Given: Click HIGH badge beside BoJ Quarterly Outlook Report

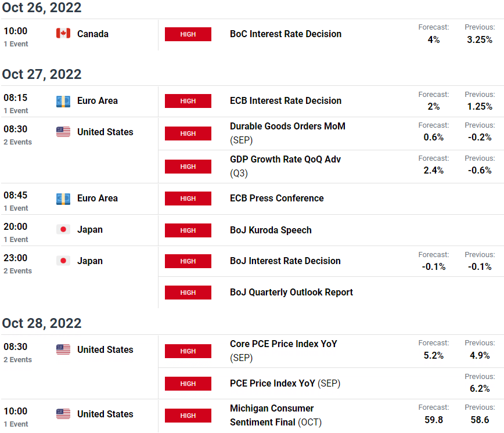Looking at the screenshot, I should tap(188, 293).
